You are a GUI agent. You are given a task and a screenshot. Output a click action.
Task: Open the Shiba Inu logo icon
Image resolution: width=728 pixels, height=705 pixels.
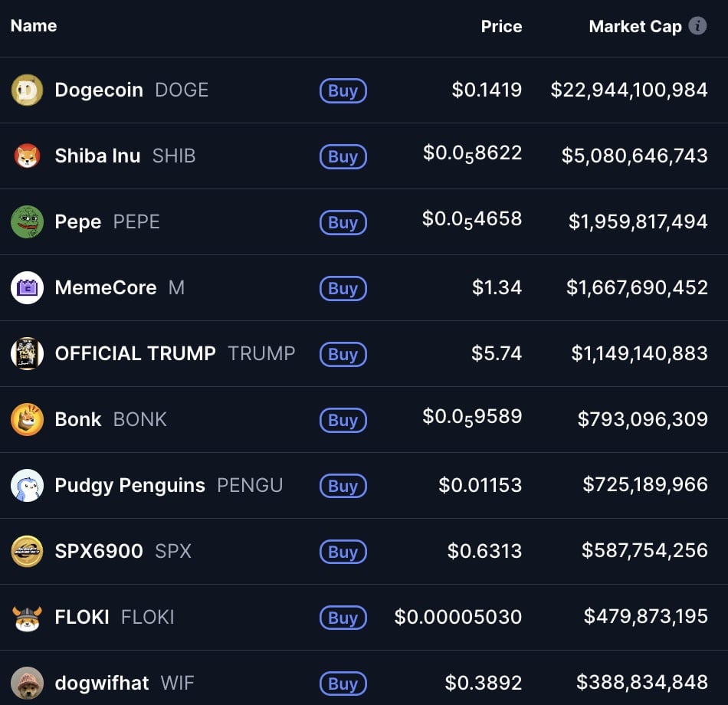pyautogui.click(x=27, y=156)
